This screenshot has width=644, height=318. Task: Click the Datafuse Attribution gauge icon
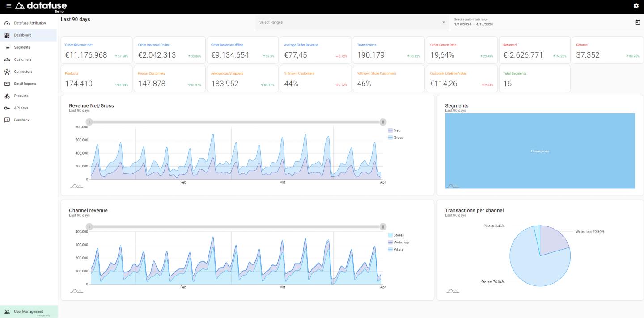[7, 23]
